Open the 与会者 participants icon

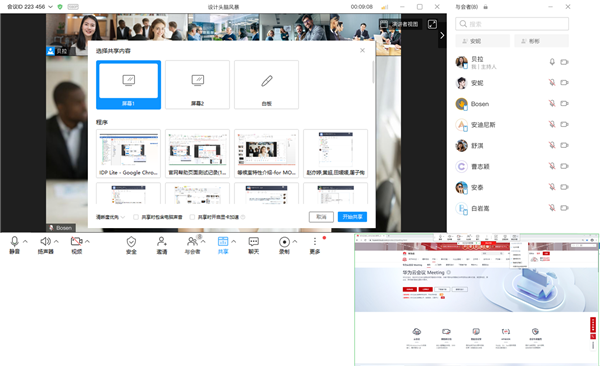point(192,241)
